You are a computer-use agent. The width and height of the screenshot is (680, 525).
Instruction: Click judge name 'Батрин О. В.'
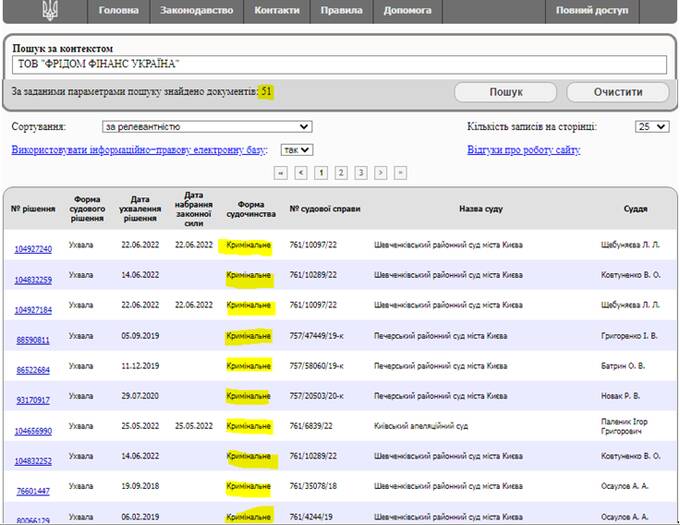click(x=623, y=365)
